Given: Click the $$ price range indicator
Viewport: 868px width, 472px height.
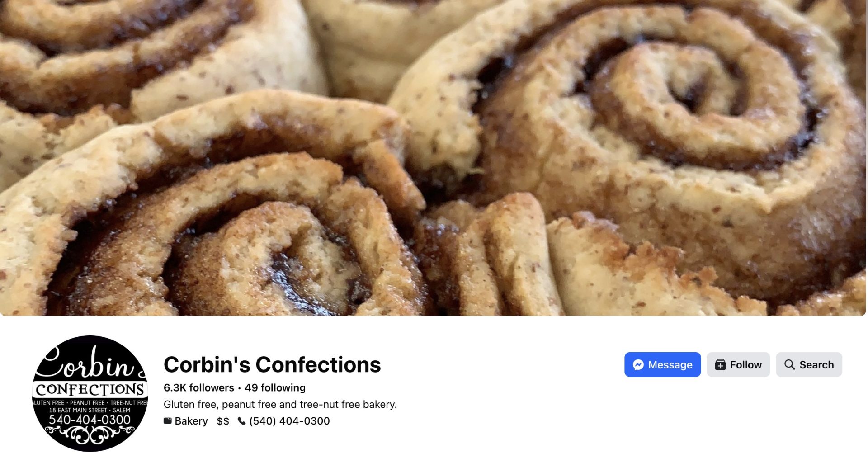Looking at the screenshot, I should click(x=223, y=421).
